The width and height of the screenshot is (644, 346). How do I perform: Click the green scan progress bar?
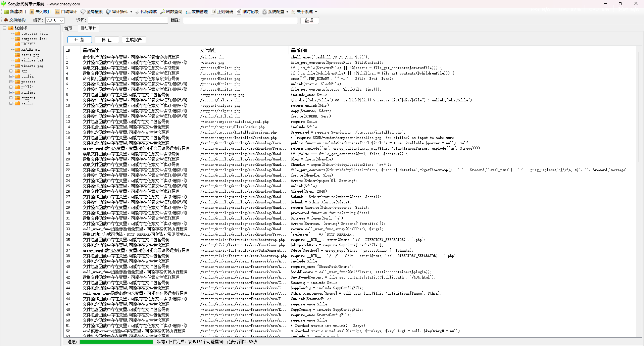click(116, 342)
